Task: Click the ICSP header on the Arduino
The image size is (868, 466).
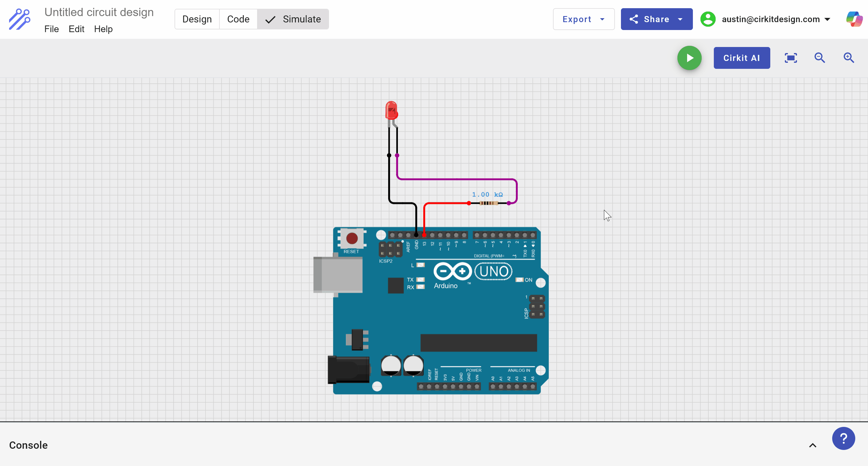Action: pyautogui.click(x=537, y=307)
